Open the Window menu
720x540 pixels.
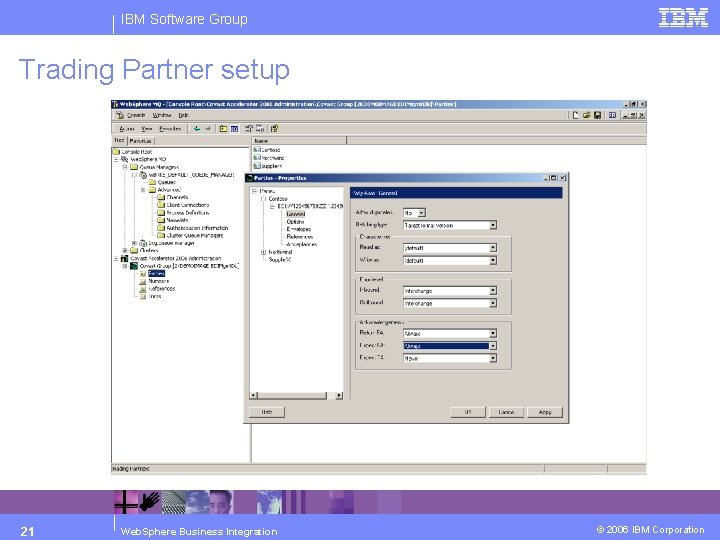(x=162, y=115)
